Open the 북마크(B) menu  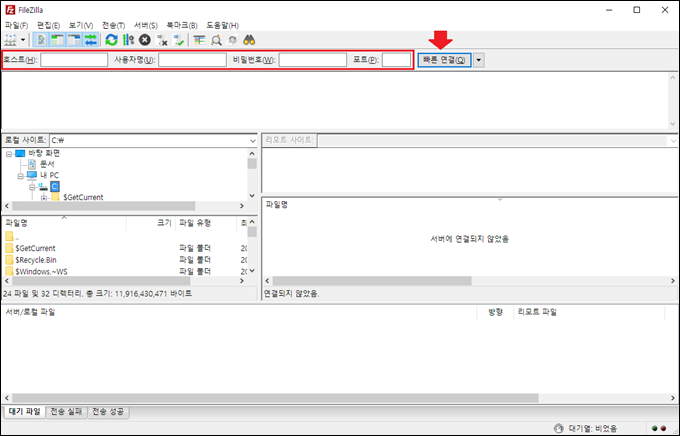182,25
